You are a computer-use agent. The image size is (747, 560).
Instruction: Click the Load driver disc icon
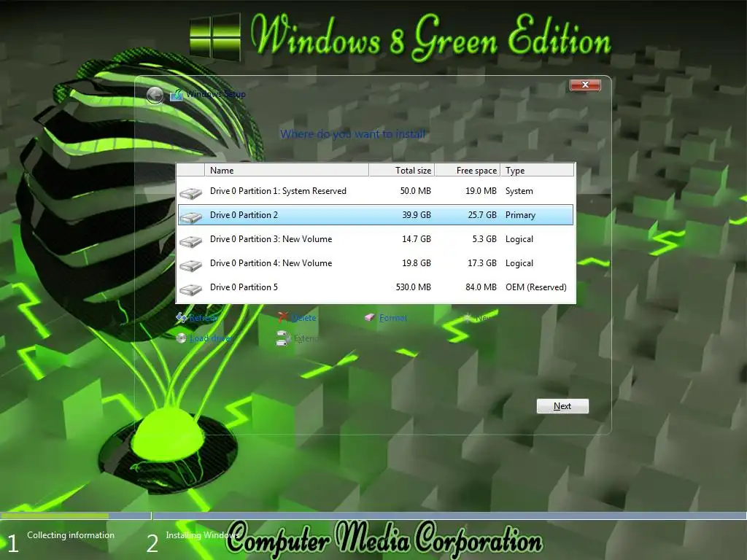(x=181, y=338)
